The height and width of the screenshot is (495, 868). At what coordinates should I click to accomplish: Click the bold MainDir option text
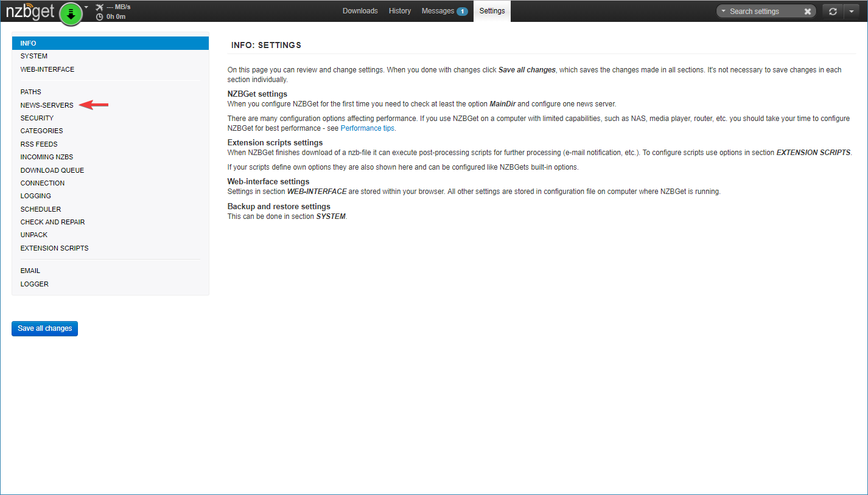pyautogui.click(x=503, y=104)
